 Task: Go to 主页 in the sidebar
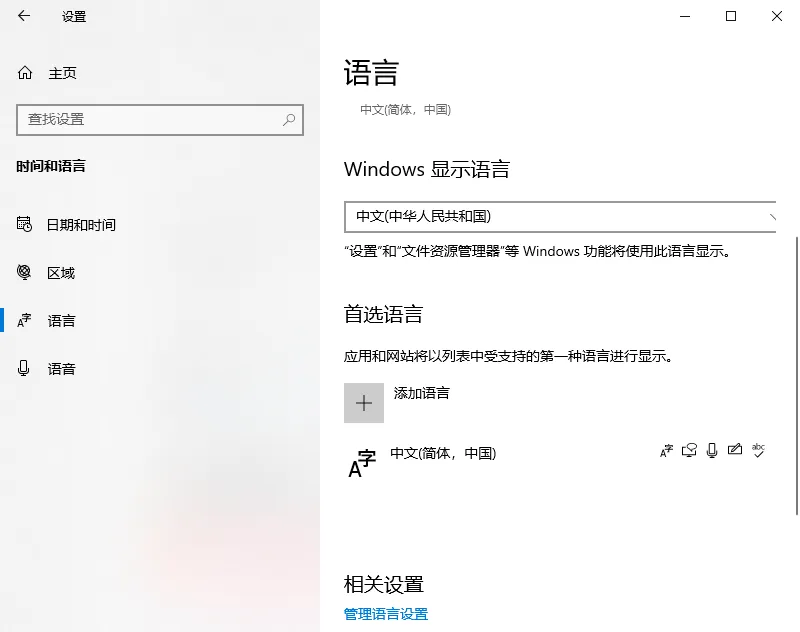point(62,73)
